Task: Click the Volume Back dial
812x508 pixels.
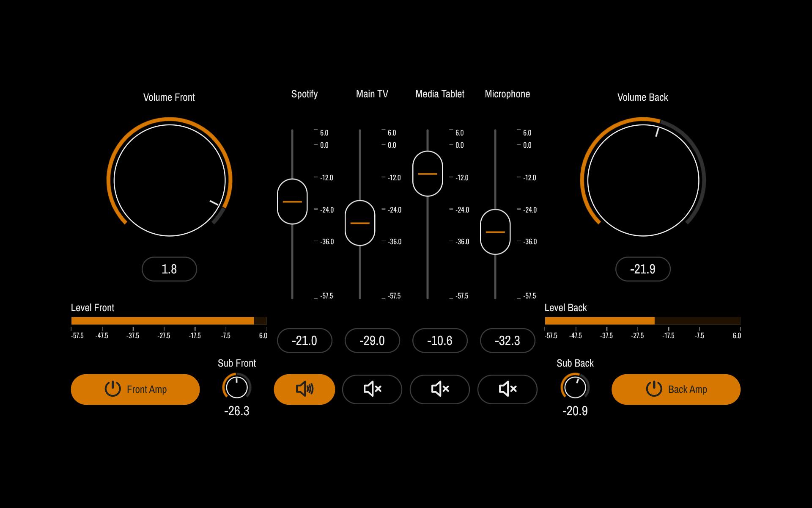Action: click(x=643, y=180)
